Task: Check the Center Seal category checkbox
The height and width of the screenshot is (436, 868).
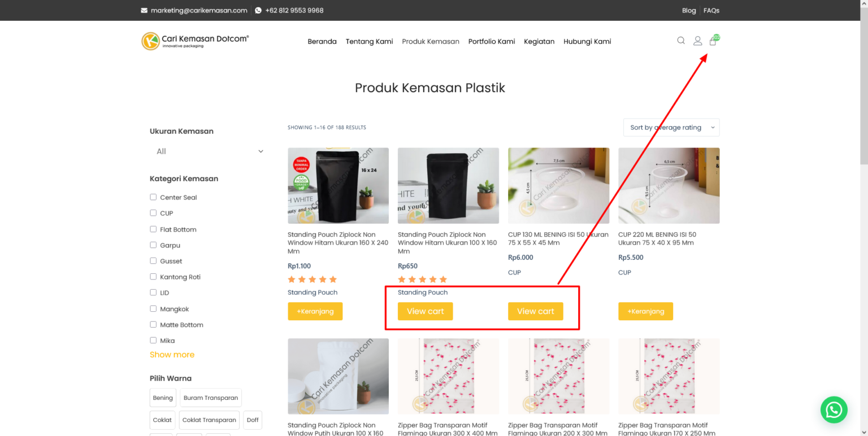Action: pyautogui.click(x=153, y=197)
